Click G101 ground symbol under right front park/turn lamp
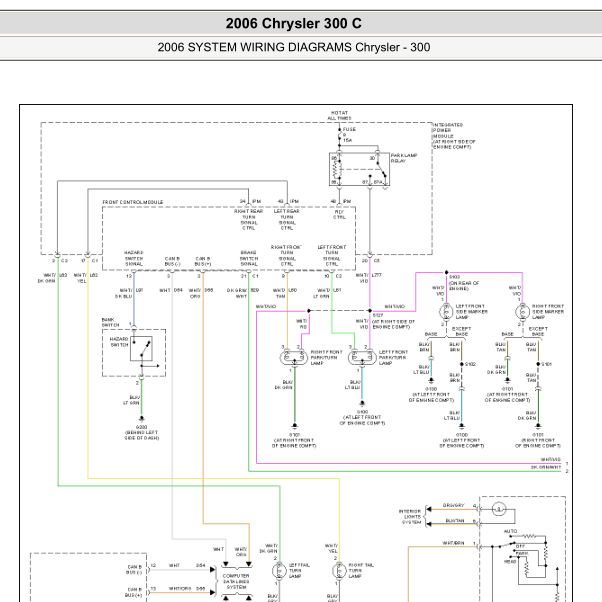The width and height of the screenshot is (602, 602). click(294, 426)
